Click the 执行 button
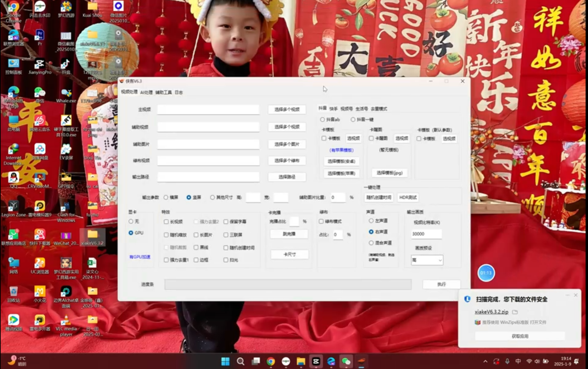588x369 pixels. (x=441, y=284)
